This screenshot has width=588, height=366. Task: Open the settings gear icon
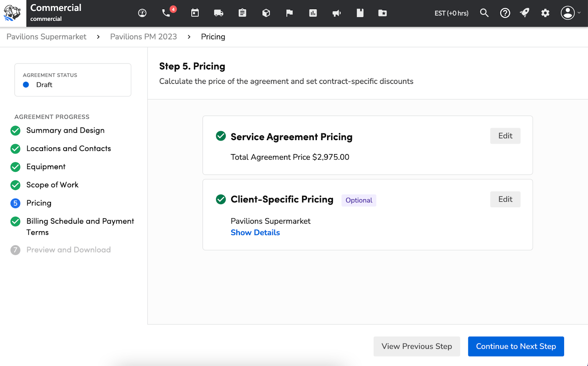[x=545, y=13]
